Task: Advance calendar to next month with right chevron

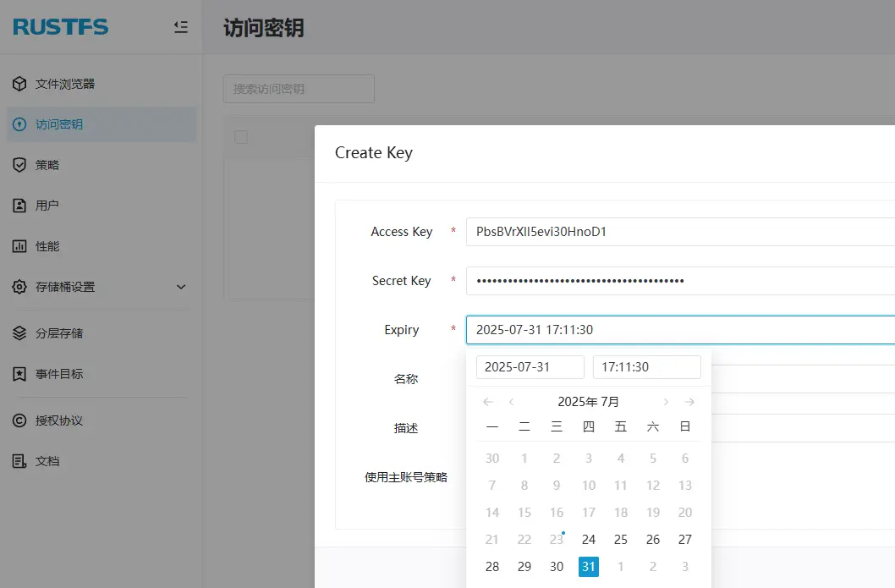Action: coord(667,401)
